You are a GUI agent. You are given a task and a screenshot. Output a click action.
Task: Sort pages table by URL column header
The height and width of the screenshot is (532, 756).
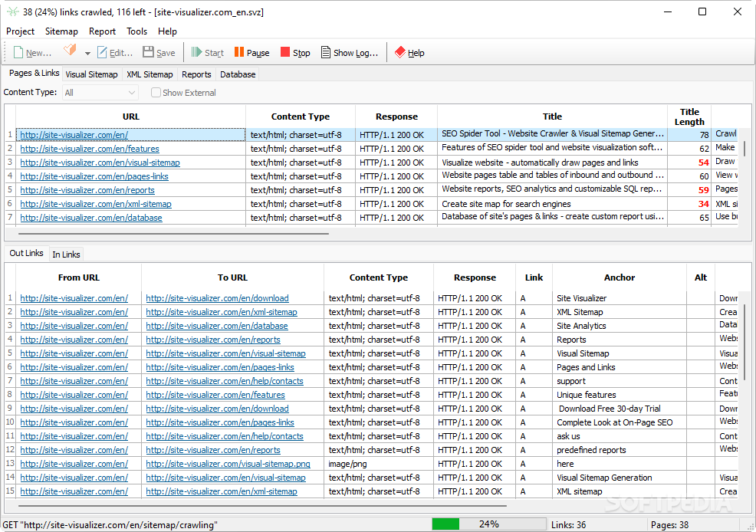130,117
